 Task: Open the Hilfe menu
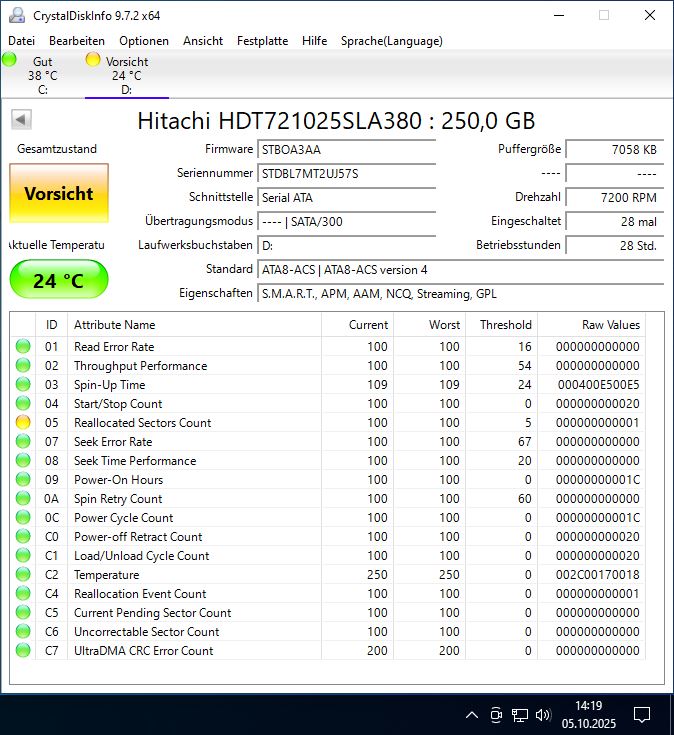[315, 41]
